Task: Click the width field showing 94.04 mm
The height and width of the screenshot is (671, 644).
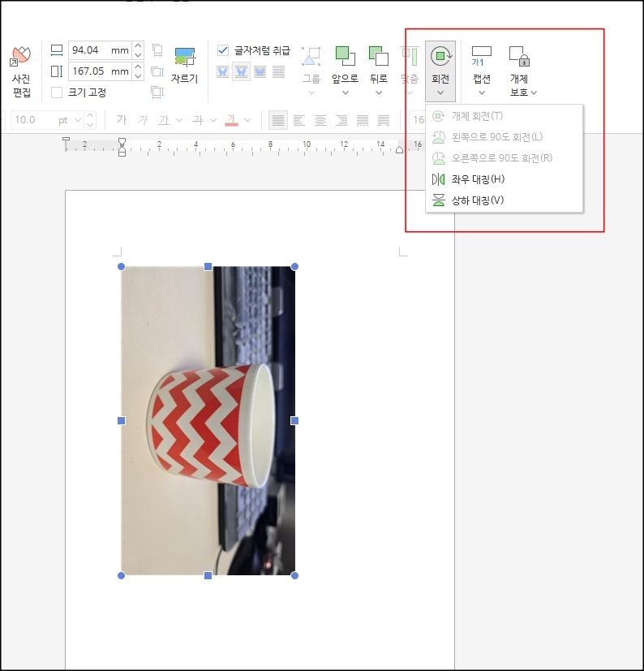Action: pyautogui.click(x=100, y=50)
